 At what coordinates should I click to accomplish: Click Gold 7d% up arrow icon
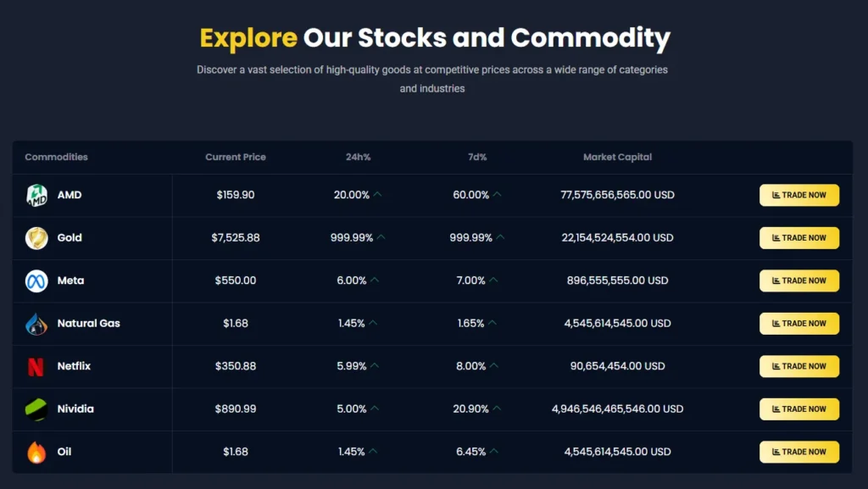tap(500, 238)
